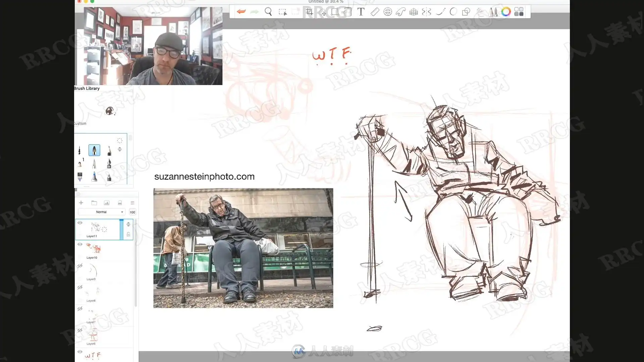
Task: Click the add image layer button
Action: coord(107,203)
